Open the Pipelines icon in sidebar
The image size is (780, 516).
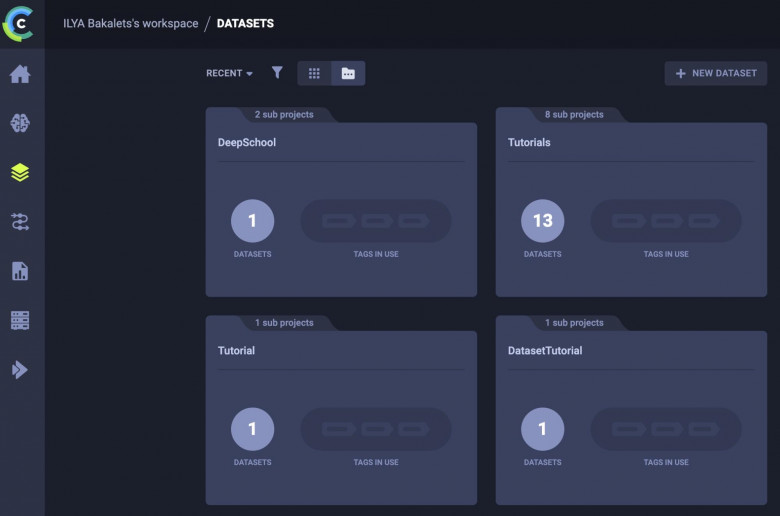point(20,221)
